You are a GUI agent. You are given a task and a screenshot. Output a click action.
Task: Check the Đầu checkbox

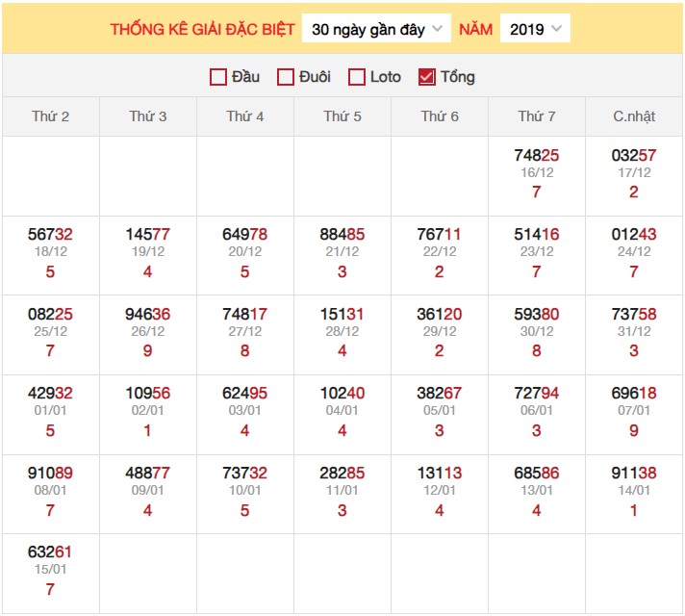click(x=218, y=77)
